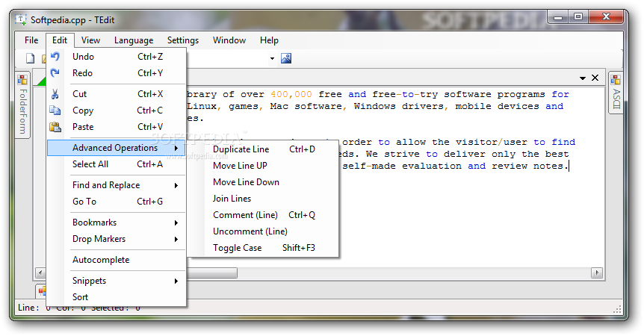
Task: Choose Toggle Case option
Action: 263,248
